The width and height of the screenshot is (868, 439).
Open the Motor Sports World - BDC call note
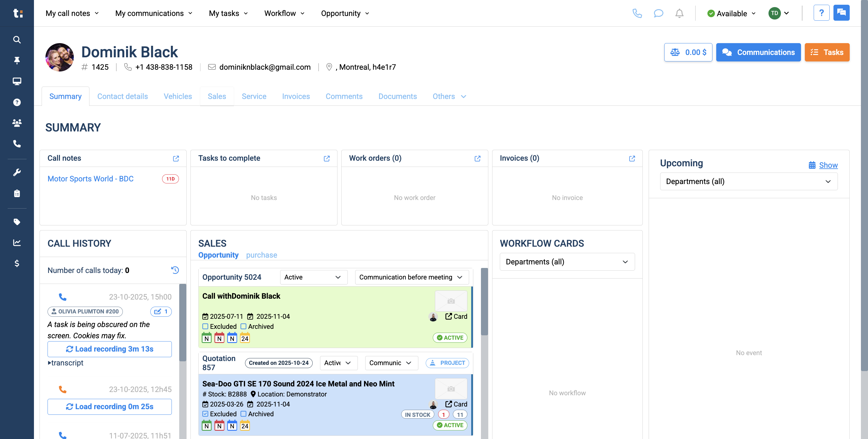[90, 179]
